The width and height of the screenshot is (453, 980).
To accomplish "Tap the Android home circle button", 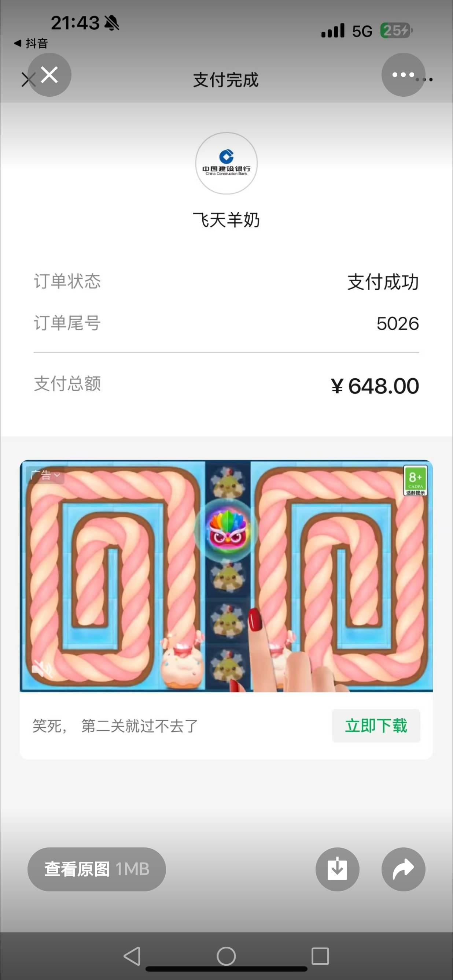I will (226, 956).
